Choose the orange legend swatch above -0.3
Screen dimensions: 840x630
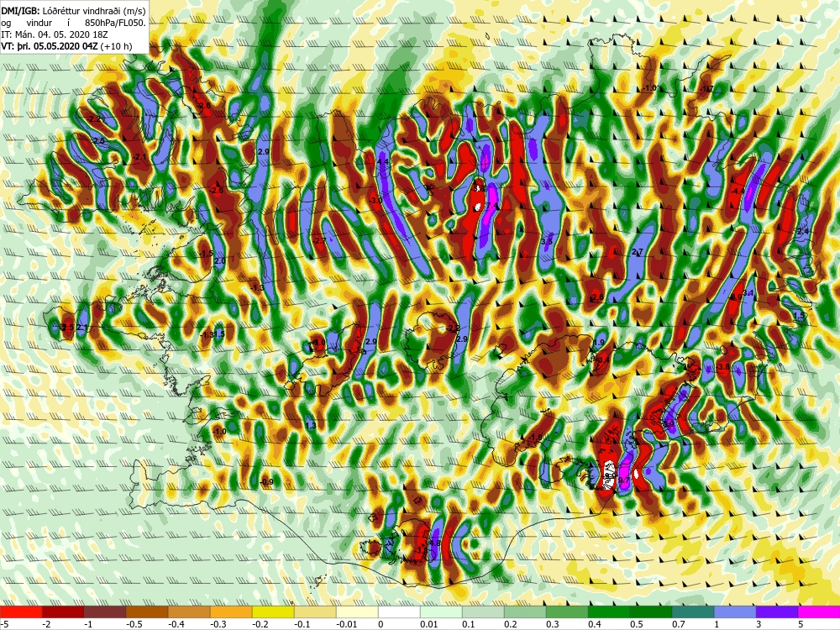pyautogui.click(x=231, y=612)
